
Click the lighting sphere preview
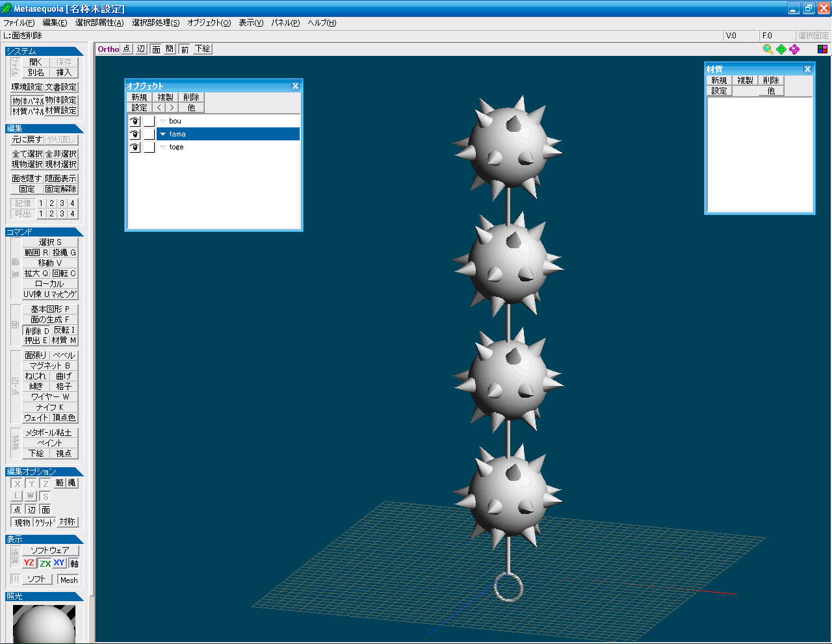[x=44, y=624]
